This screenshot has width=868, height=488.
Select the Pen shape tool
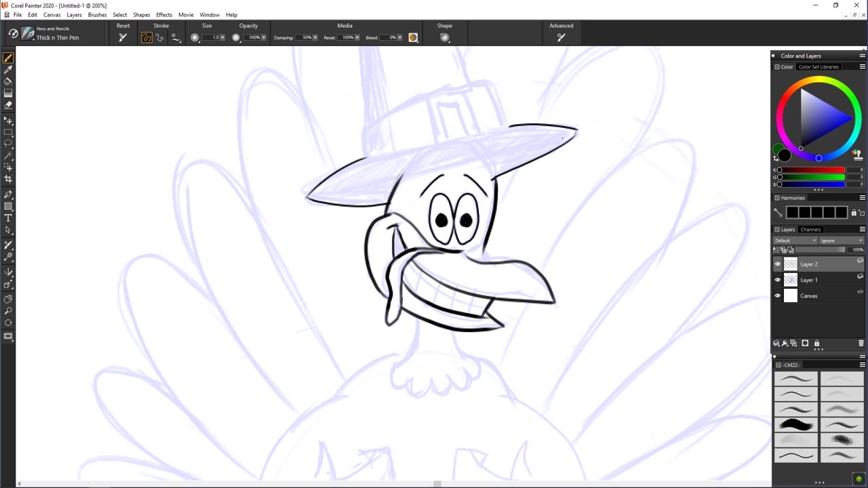click(x=8, y=195)
